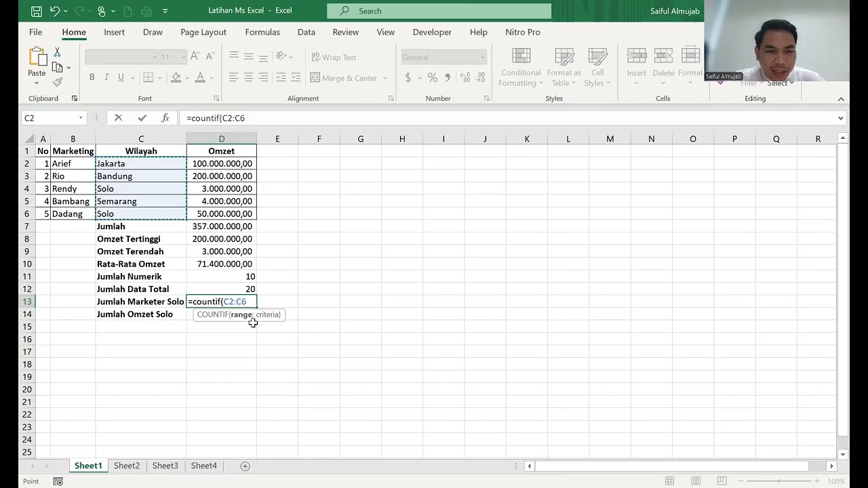Switch to the Formulas tab
The width and height of the screenshot is (868, 488).
pyautogui.click(x=262, y=32)
